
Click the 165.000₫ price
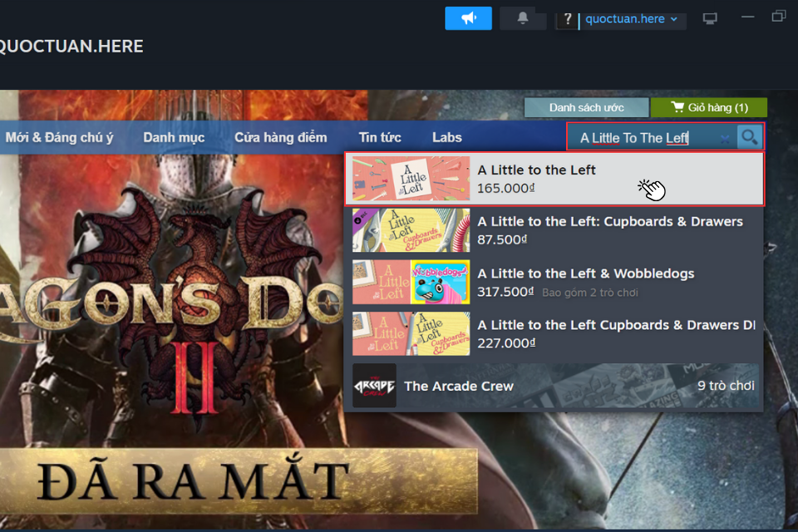[x=506, y=188]
